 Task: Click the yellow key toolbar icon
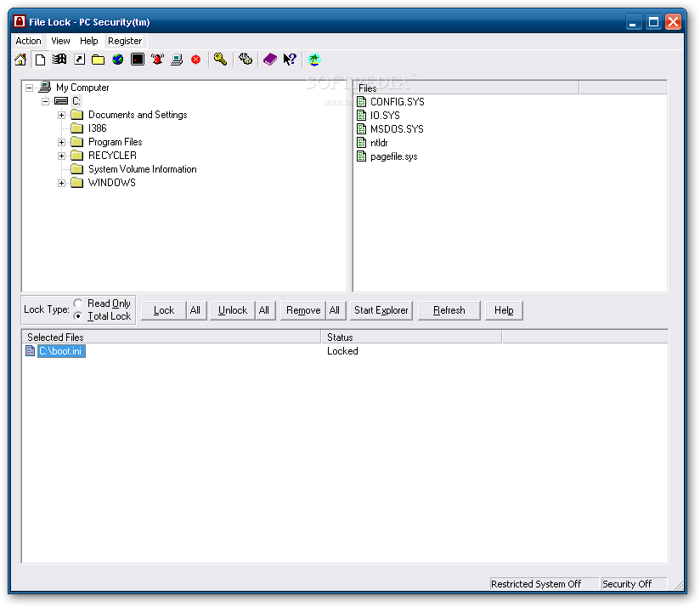pyautogui.click(x=220, y=60)
